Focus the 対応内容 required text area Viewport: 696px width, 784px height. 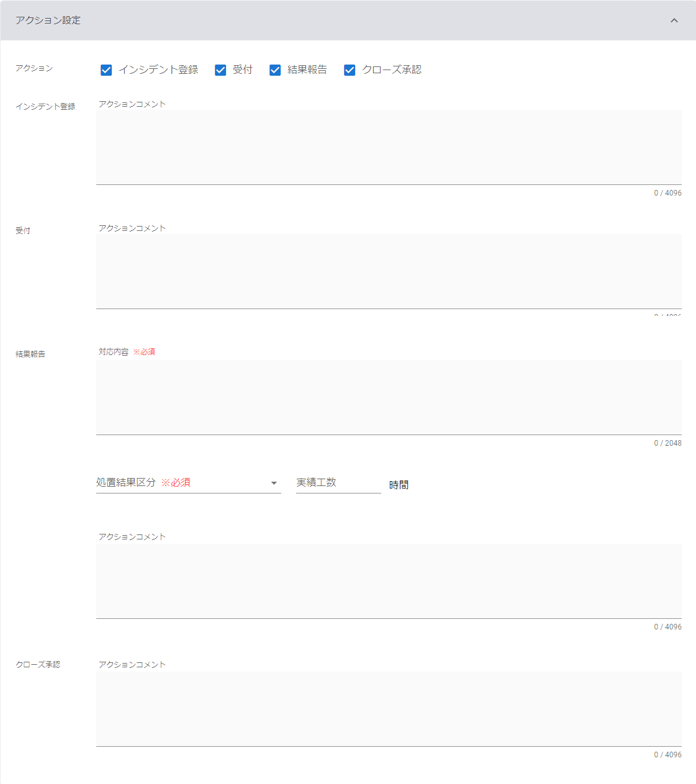point(389,397)
